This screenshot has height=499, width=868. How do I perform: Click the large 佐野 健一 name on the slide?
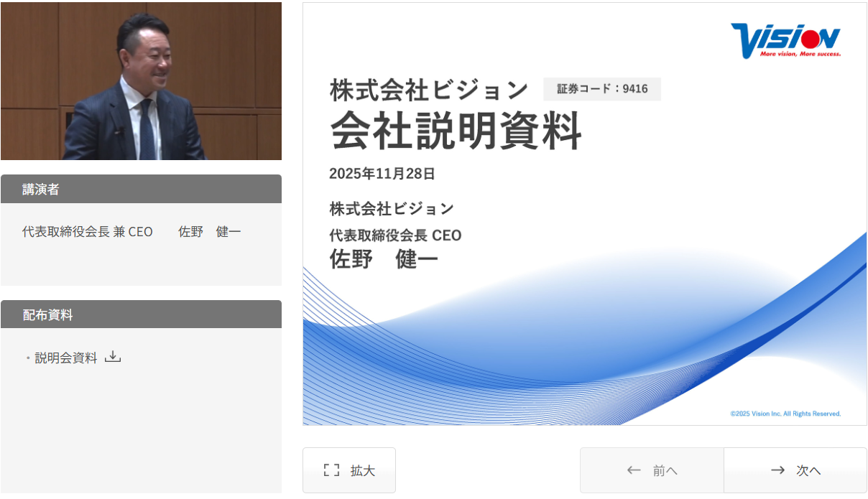pyautogui.click(x=384, y=258)
